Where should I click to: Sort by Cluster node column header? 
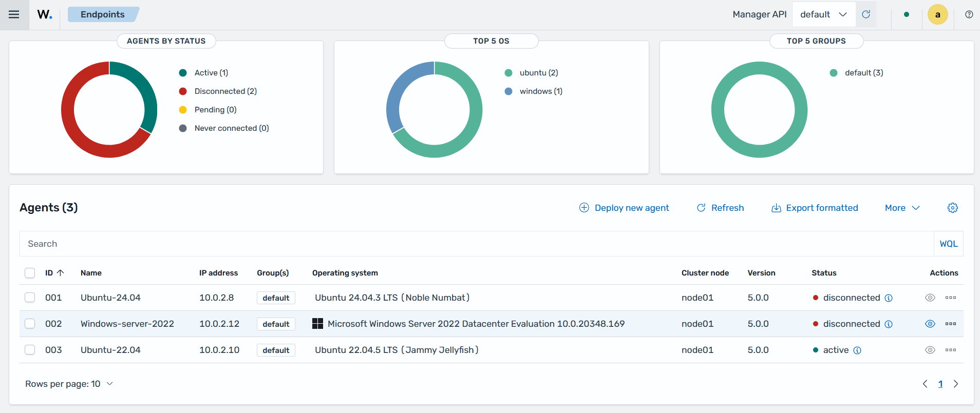pyautogui.click(x=705, y=273)
